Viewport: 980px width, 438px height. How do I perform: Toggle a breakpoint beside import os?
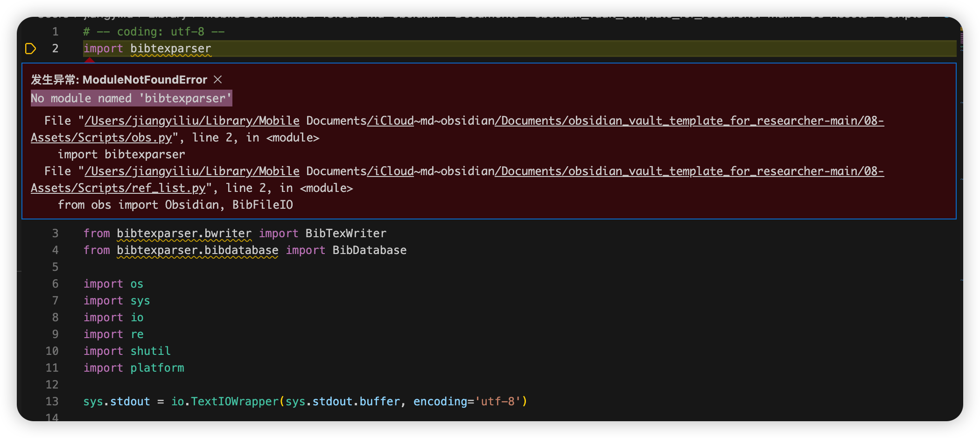[32, 283]
